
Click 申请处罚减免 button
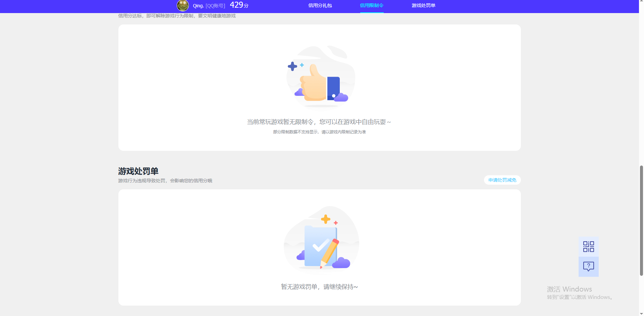point(502,180)
